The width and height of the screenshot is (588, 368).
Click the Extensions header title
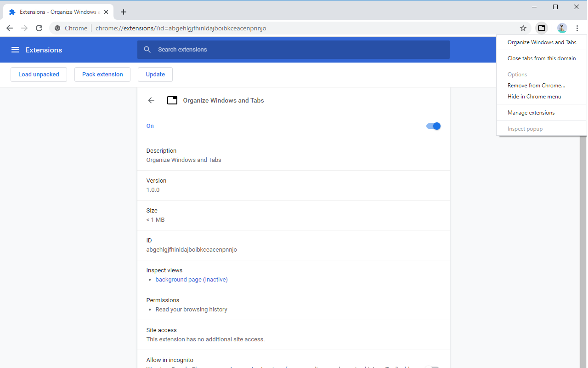point(44,50)
